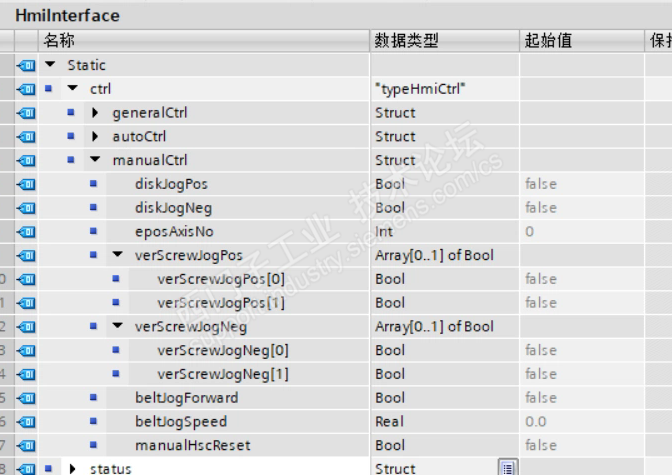Open data type picker icon on status row
Screen dimensions: 672x475
[x=507, y=468]
